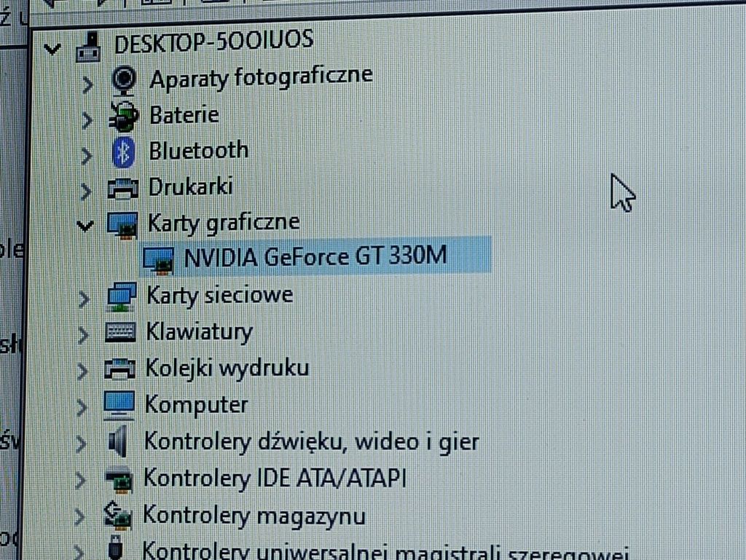746x560 pixels.
Task: Expand the Komputer category
Action: pos(82,408)
